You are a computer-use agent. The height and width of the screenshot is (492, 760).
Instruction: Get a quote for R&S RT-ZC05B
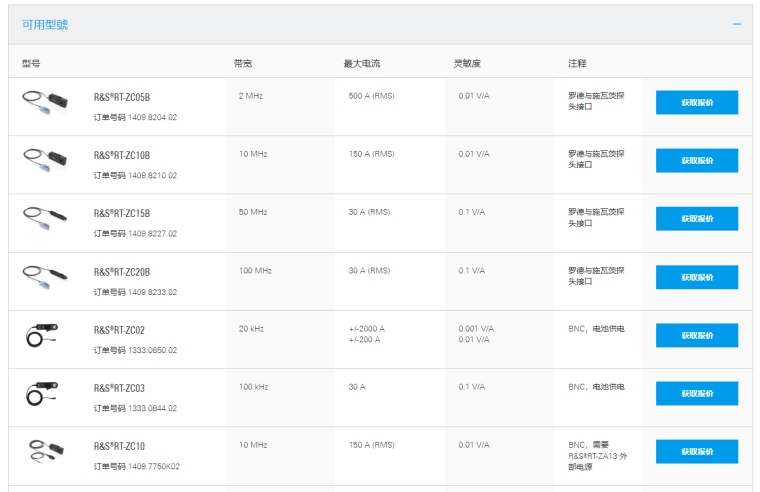point(697,103)
